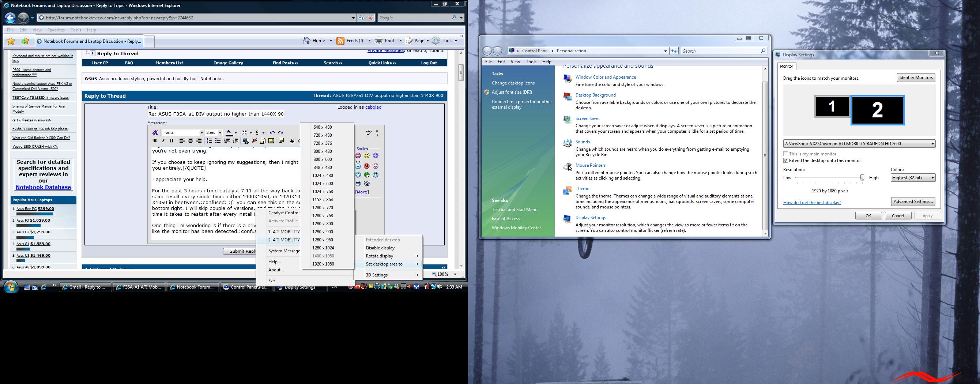Open IE address bar history dropdown
Viewport: 980px width, 384px height.
tap(354, 18)
